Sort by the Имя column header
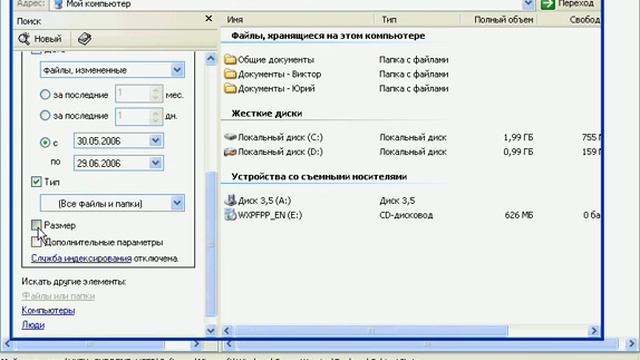 (x=298, y=20)
